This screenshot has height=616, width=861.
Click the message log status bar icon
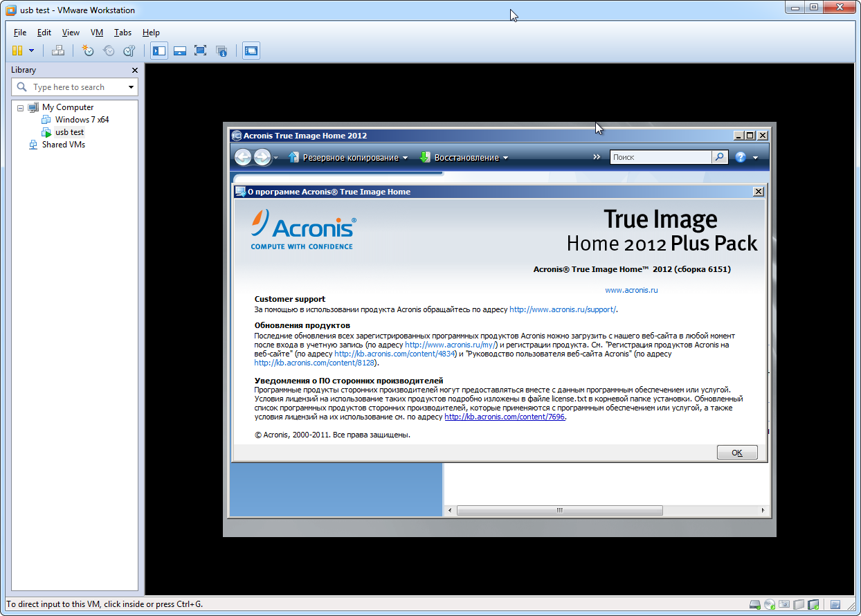835,604
